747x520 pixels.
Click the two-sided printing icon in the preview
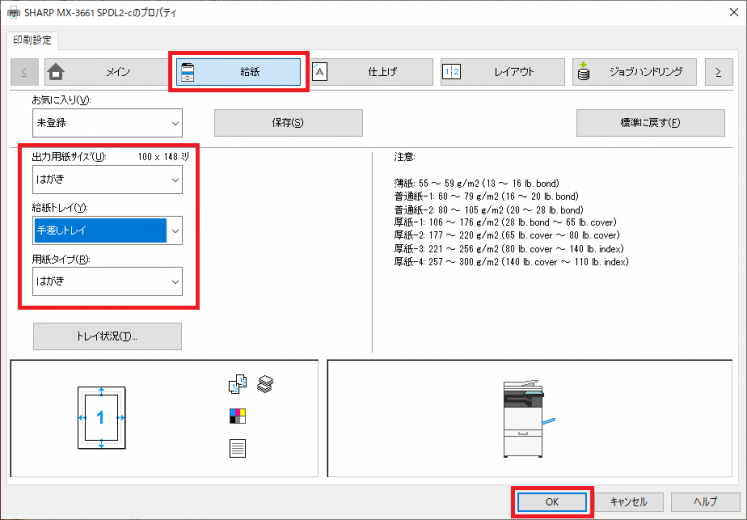(238, 384)
